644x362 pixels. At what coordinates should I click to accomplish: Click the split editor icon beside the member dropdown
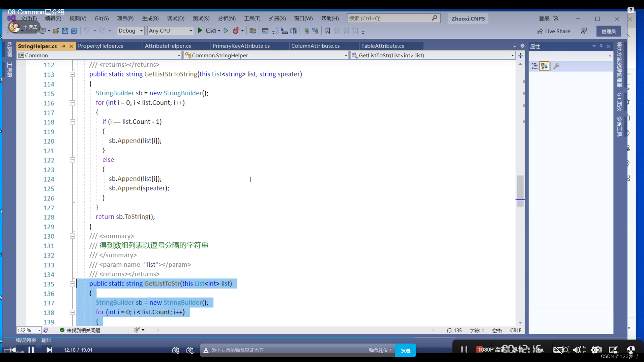coord(520,55)
